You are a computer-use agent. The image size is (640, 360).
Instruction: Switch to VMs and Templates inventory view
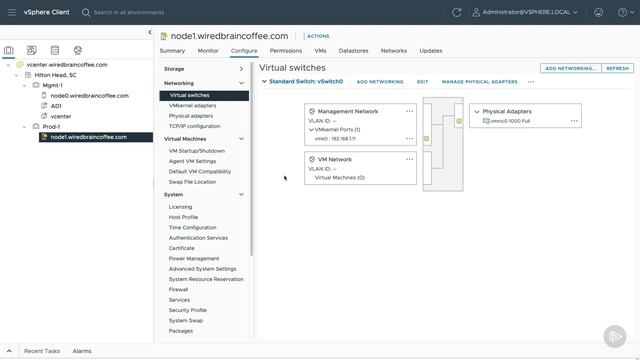(x=31, y=50)
